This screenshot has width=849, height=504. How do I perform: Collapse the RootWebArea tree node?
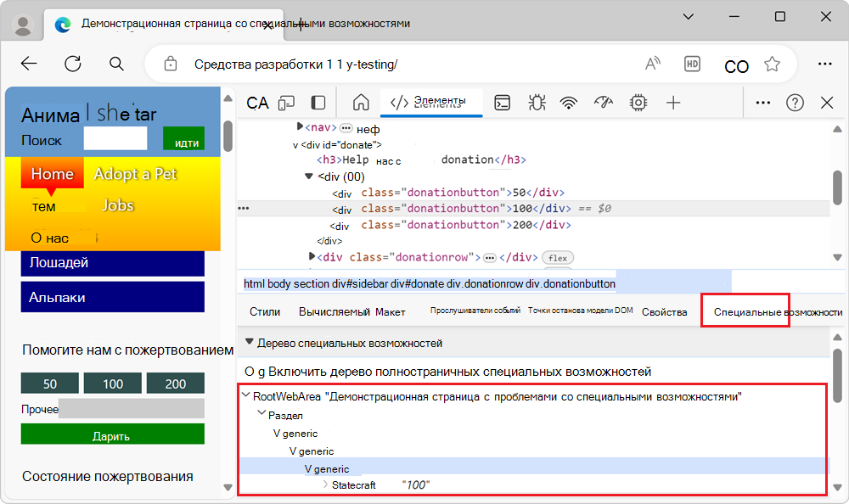pos(246,395)
